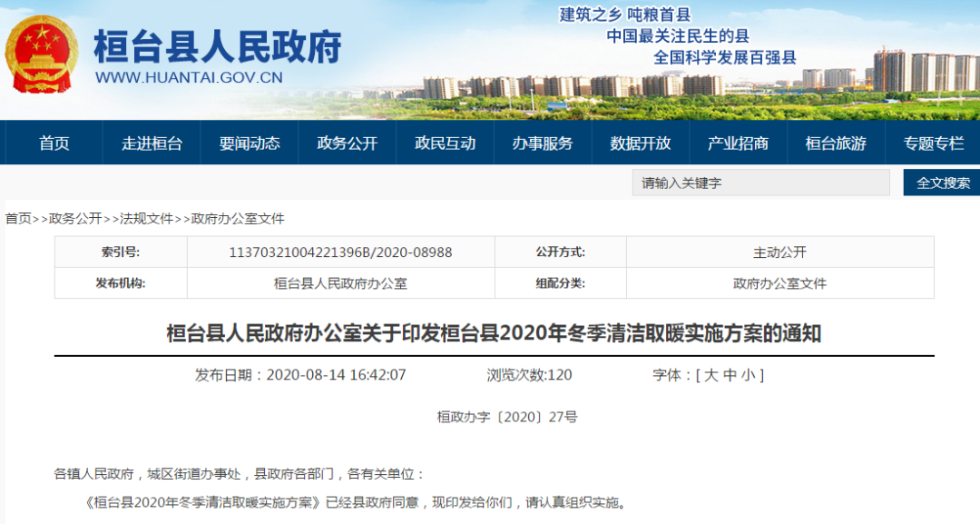This screenshot has width=980, height=524.
Task: Set font size to 小
Action: (748, 375)
